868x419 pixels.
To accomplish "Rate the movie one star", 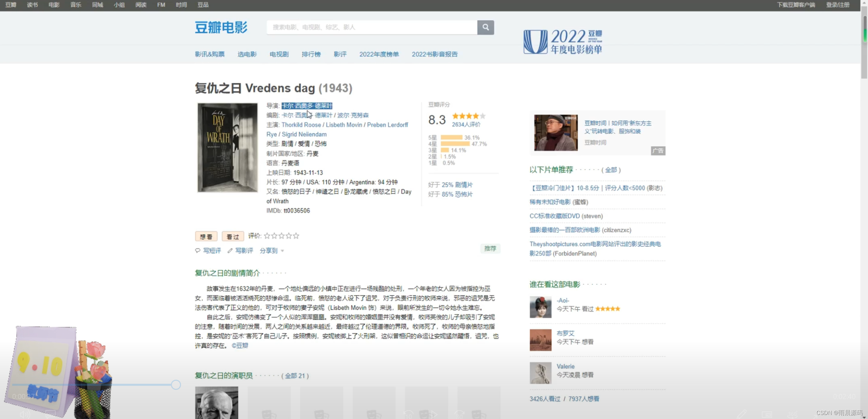I will (x=267, y=236).
